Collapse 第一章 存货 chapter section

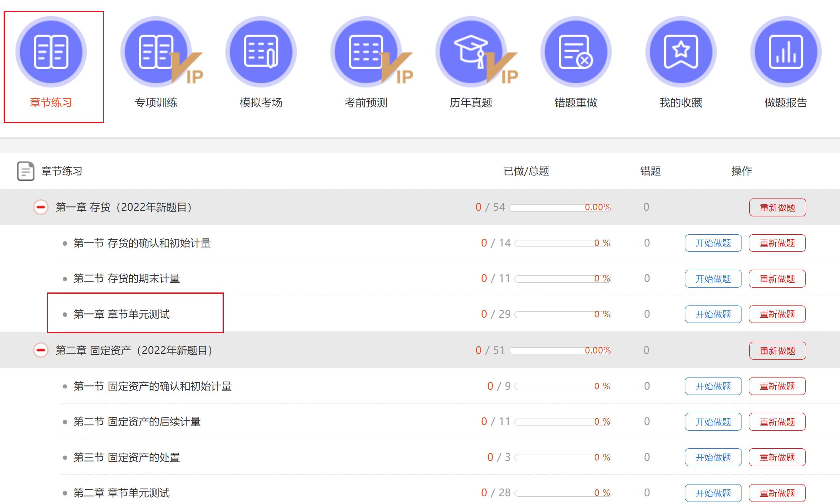pyautogui.click(x=41, y=207)
